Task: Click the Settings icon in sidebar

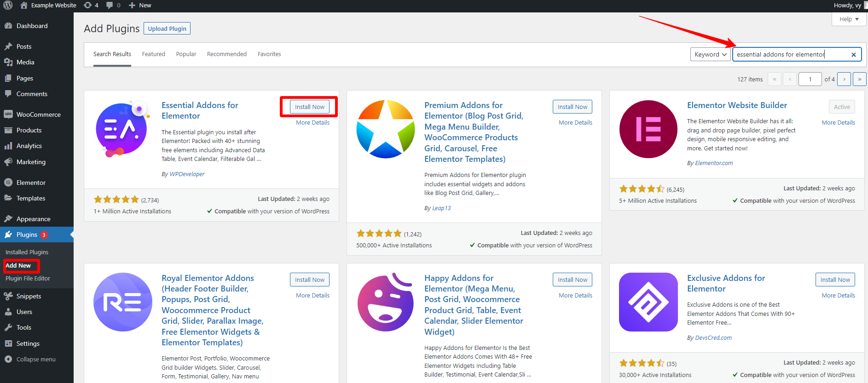Action: click(x=8, y=343)
